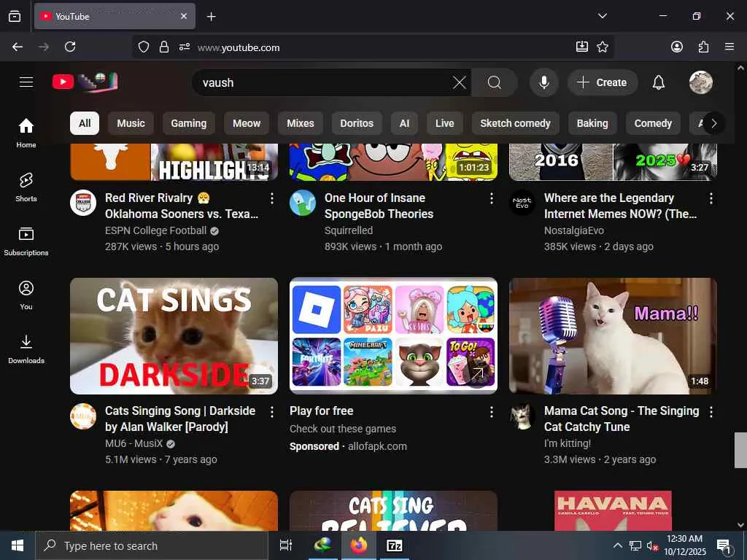Open the list all tabs dropdown
The height and width of the screenshot is (560, 747).
[x=602, y=16]
